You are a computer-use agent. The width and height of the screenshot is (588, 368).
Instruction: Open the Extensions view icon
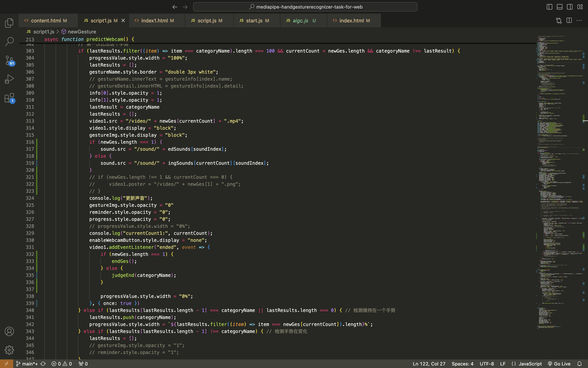[x=9, y=98]
